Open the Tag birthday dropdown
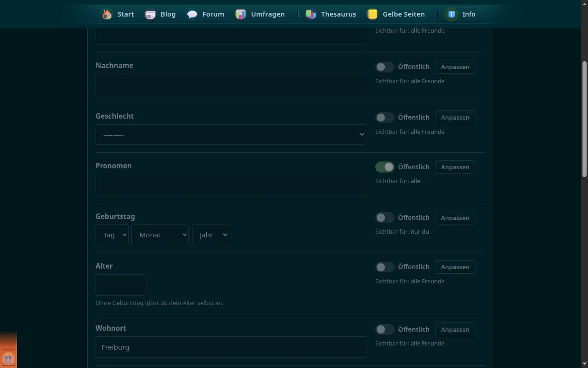Viewport: 588px width, 368px height. tap(112, 235)
